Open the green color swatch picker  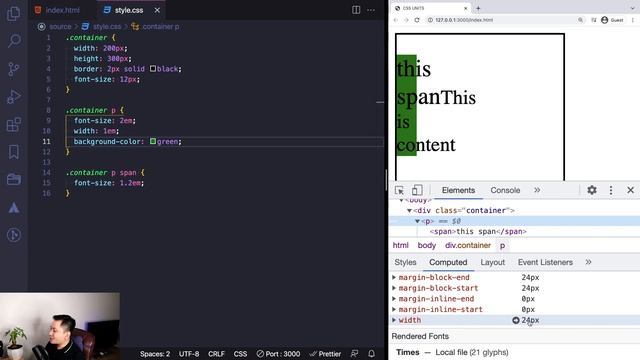pos(153,141)
